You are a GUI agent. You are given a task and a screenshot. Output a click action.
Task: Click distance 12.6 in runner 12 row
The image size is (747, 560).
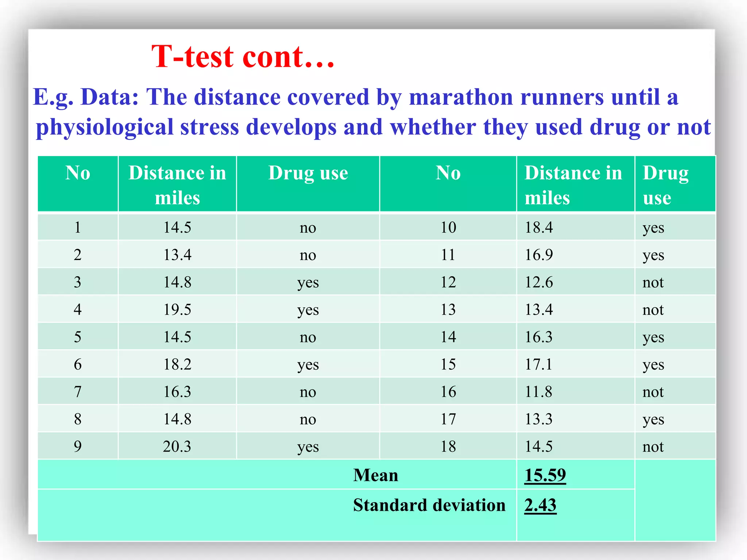pyautogui.click(x=539, y=282)
